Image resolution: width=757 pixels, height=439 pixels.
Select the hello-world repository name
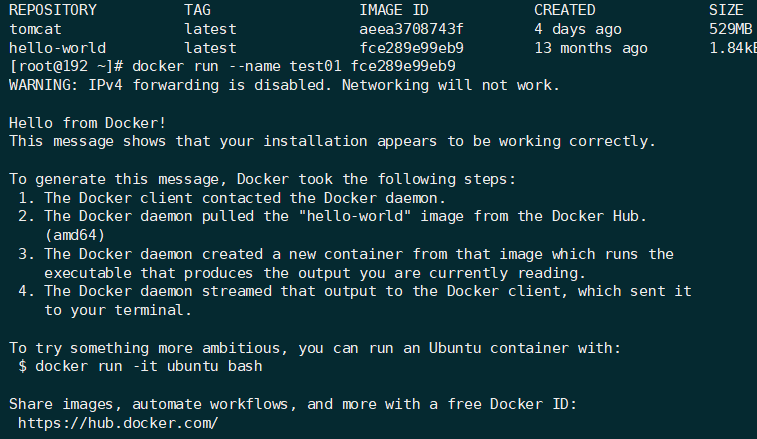coord(57,48)
